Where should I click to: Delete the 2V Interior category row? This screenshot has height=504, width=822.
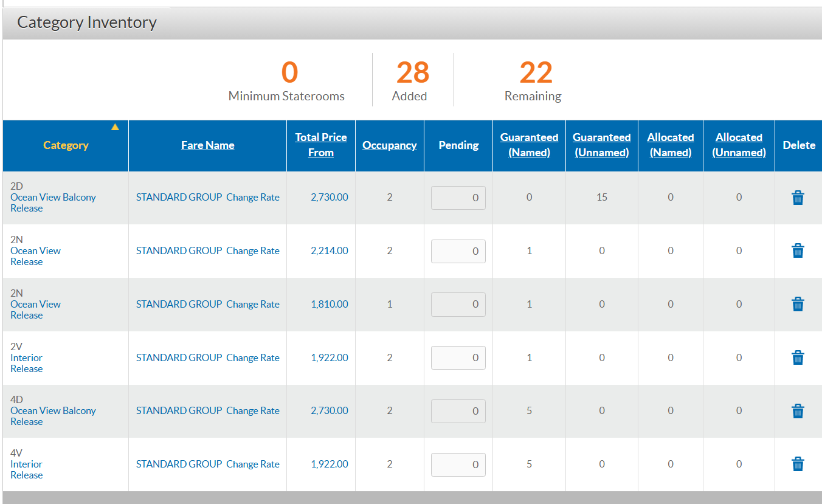[798, 357]
